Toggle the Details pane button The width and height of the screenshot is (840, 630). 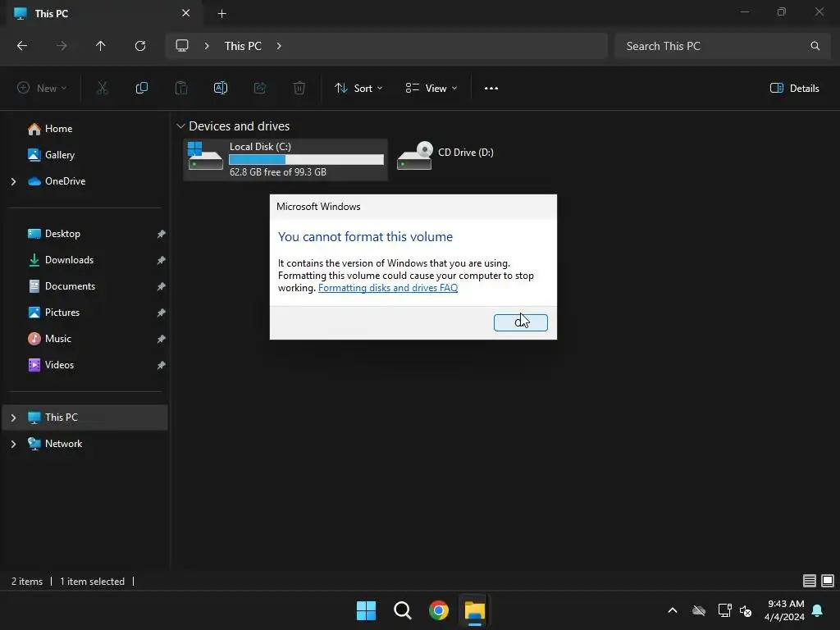tap(794, 89)
